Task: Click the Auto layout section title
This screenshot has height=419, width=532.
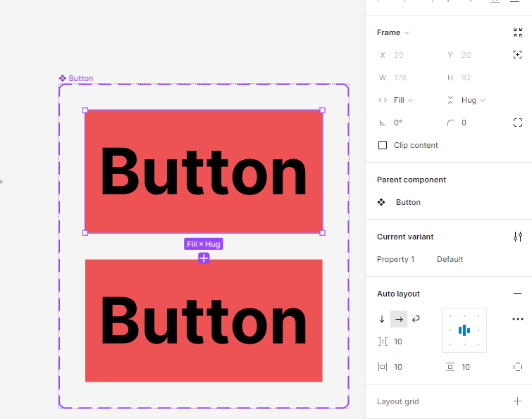Action: 398,294
